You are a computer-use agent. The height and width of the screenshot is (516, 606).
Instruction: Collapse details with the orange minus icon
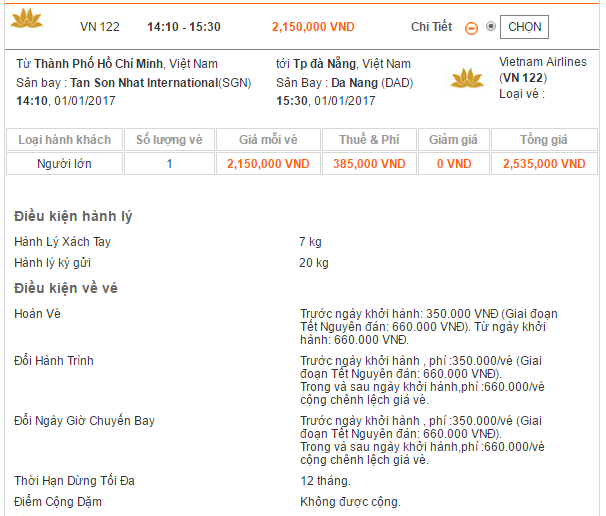pos(471,28)
